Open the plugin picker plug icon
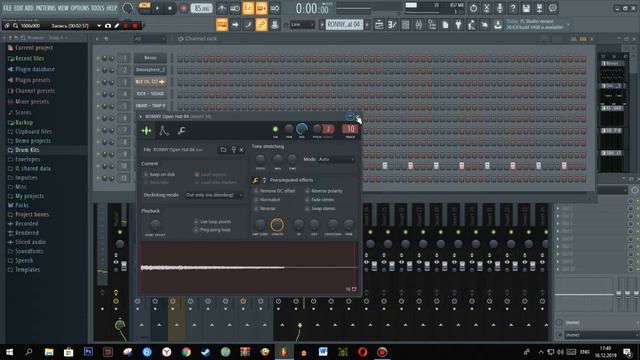This screenshot has height=360, width=640. [458, 25]
